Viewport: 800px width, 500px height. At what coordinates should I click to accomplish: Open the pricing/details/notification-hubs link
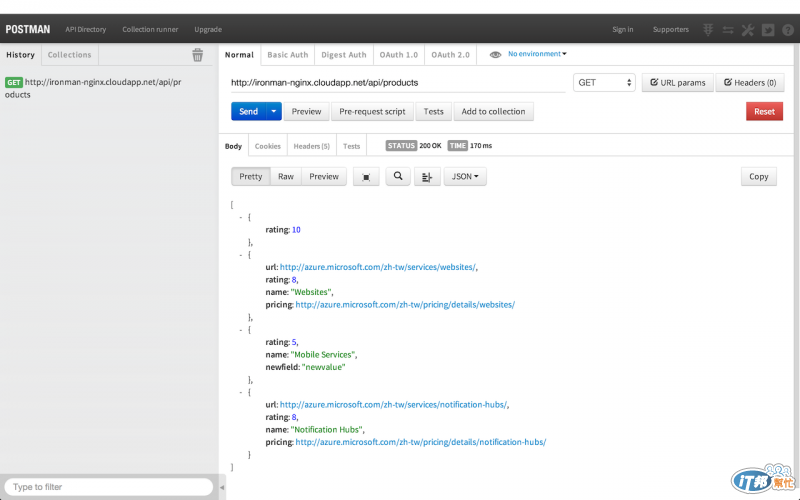pos(421,442)
